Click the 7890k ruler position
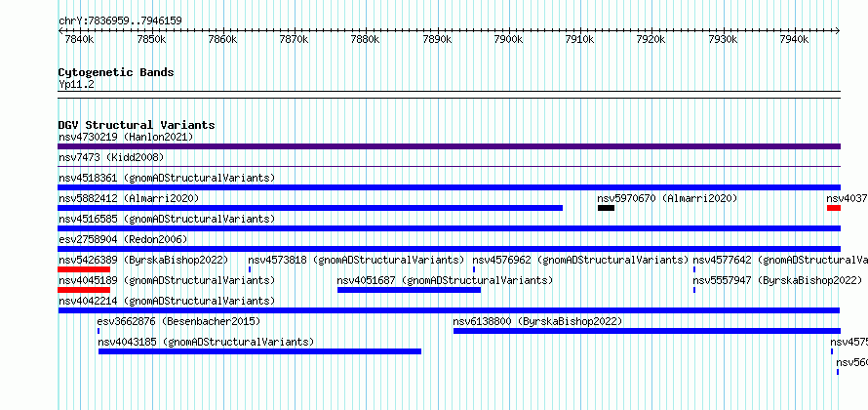 (437, 39)
